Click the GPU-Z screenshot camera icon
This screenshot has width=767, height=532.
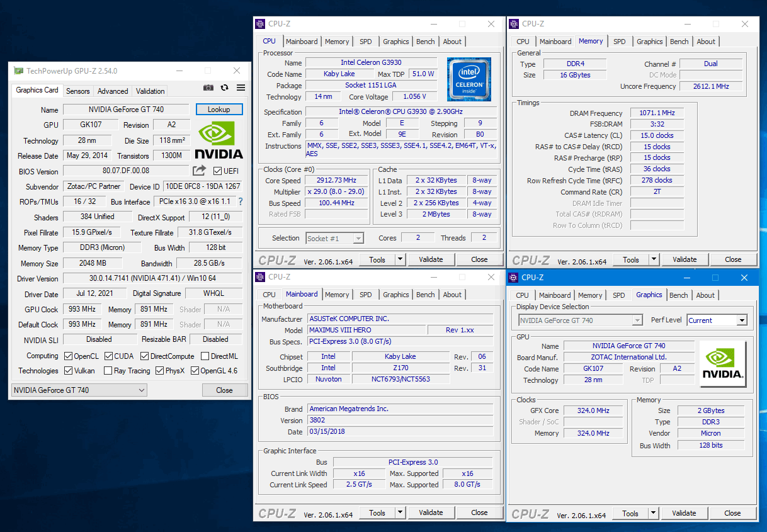pyautogui.click(x=208, y=88)
